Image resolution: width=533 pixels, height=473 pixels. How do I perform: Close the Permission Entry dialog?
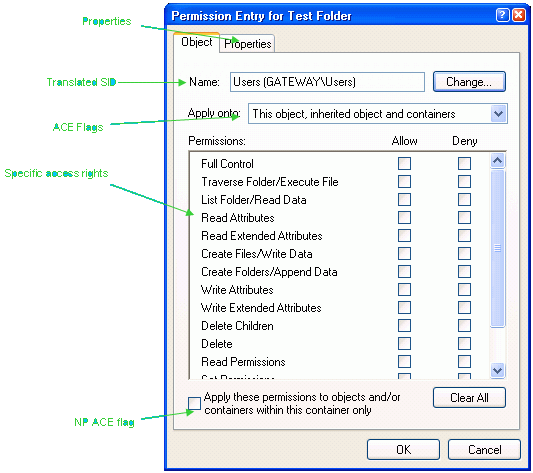[x=519, y=15]
